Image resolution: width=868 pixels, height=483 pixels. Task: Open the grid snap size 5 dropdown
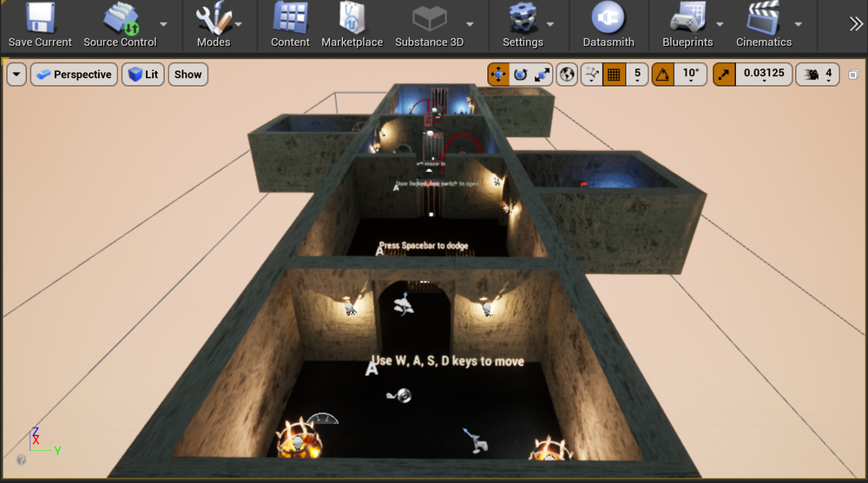tap(637, 75)
